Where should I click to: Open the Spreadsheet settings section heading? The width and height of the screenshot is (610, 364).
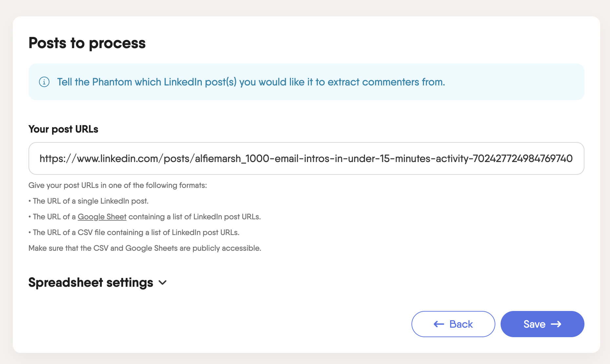(x=91, y=282)
